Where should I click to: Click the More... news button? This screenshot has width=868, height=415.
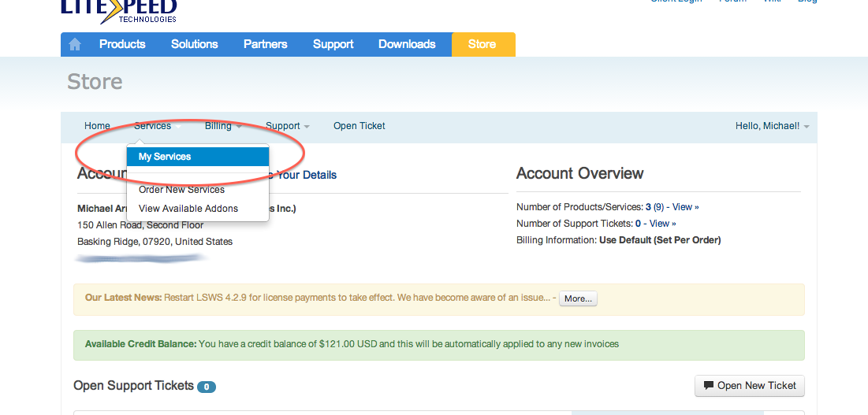tap(578, 298)
